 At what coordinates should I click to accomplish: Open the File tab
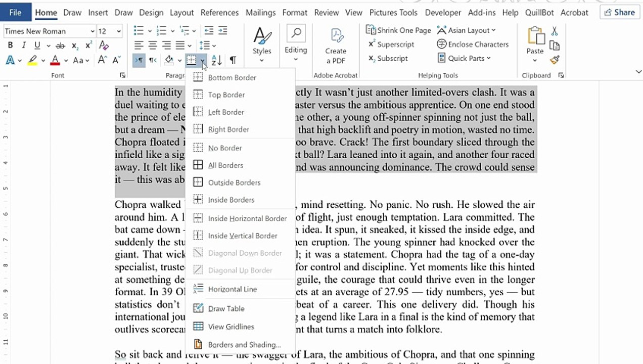[x=15, y=12]
